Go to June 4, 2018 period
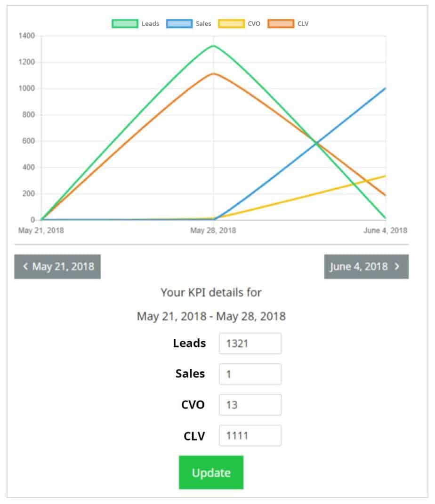The image size is (435, 504). [x=359, y=267]
